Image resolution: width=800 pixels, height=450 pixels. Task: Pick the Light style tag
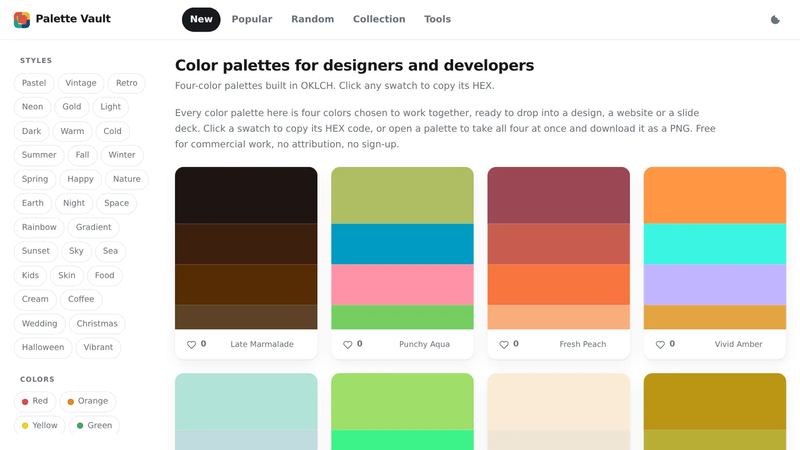(111, 107)
